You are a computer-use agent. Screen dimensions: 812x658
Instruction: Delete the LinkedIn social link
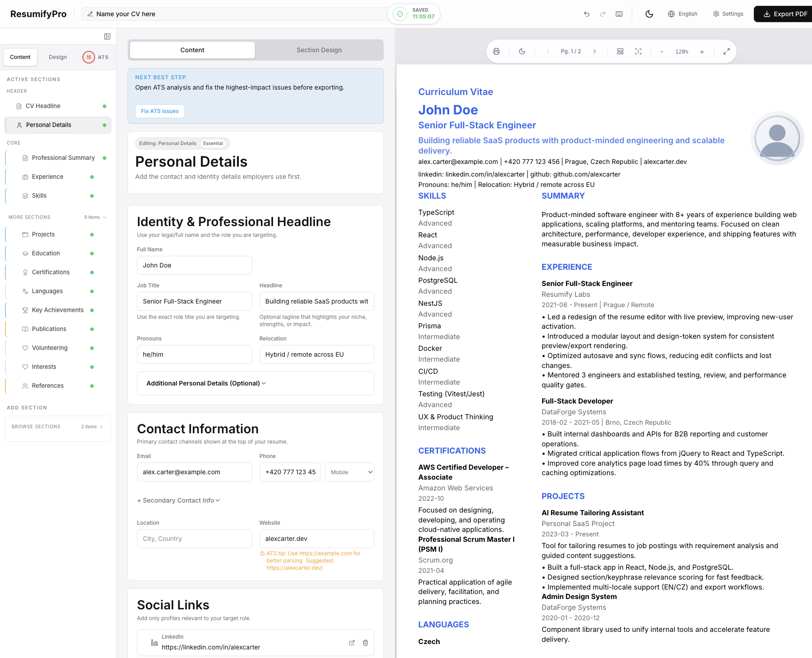point(365,643)
